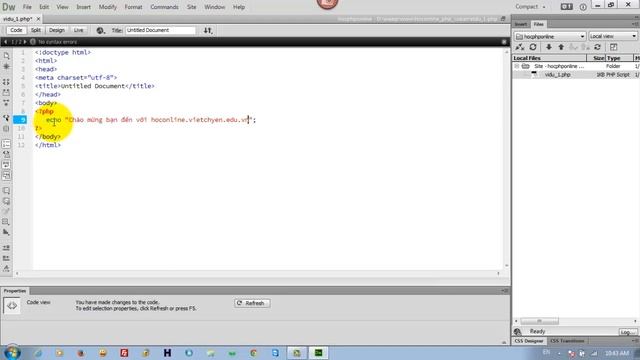Open the Local view dropdown
The width and height of the screenshot is (640, 360).
tap(613, 36)
